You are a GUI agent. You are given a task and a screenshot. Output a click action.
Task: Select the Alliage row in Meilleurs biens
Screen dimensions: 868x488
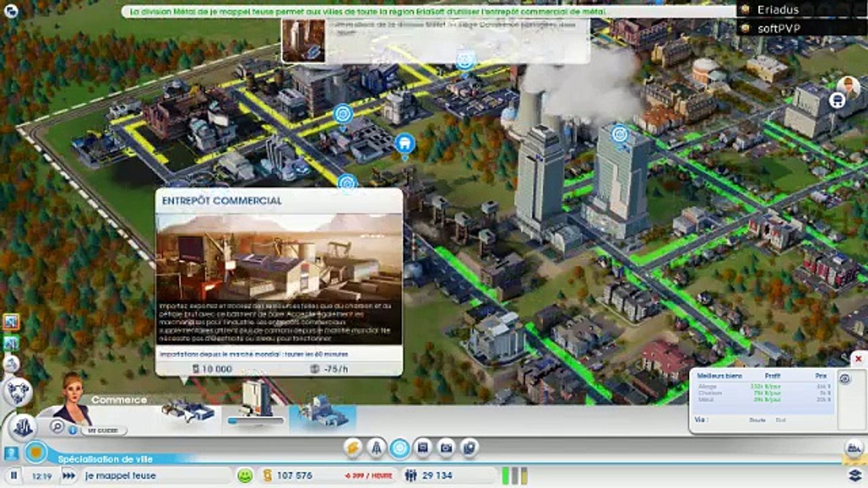pos(764,386)
